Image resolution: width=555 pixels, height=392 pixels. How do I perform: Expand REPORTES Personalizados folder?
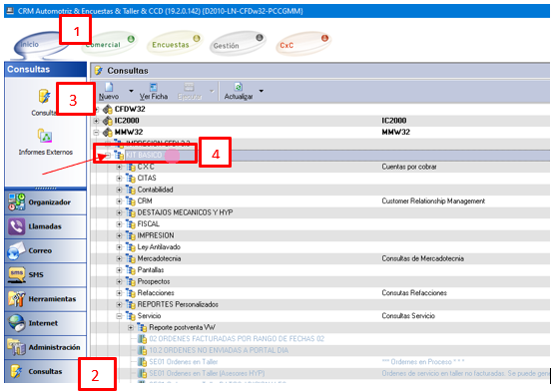click(x=119, y=304)
